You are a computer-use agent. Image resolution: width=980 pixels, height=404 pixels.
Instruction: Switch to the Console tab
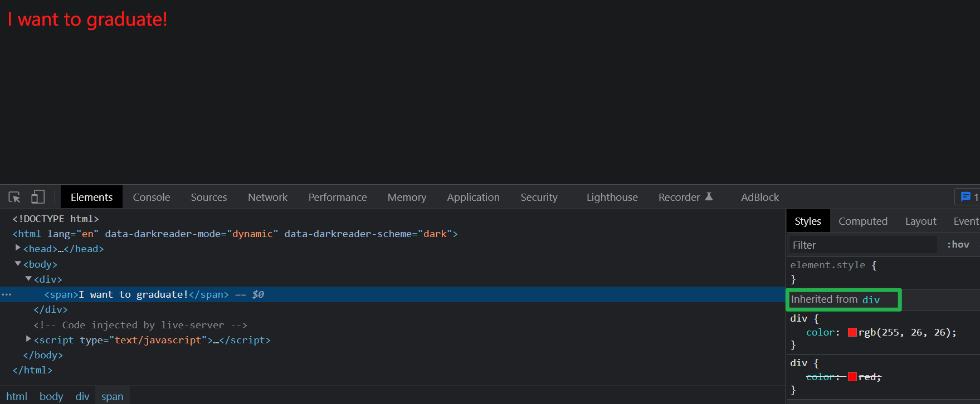(x=152, y=197)
